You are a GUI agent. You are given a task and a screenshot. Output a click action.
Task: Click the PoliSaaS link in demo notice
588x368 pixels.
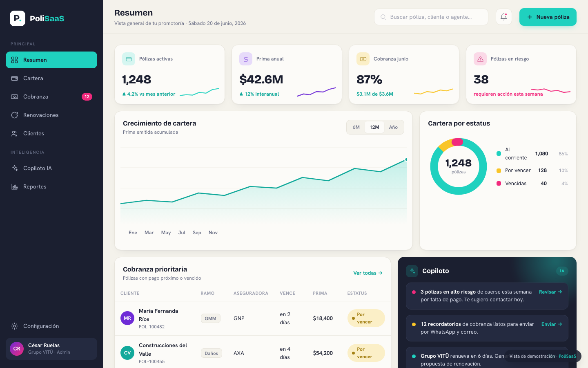click(x=567, y=356)
